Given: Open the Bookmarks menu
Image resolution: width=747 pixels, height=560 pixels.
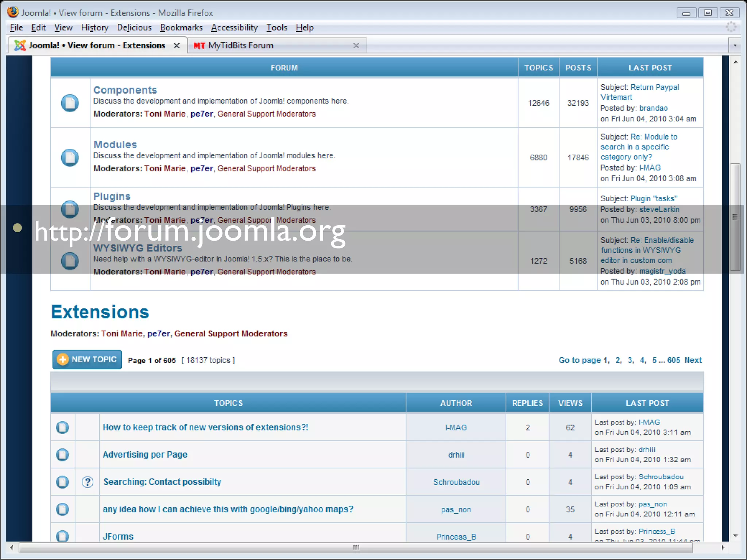Looking at the screenshot, I should [x=181, y=28].
